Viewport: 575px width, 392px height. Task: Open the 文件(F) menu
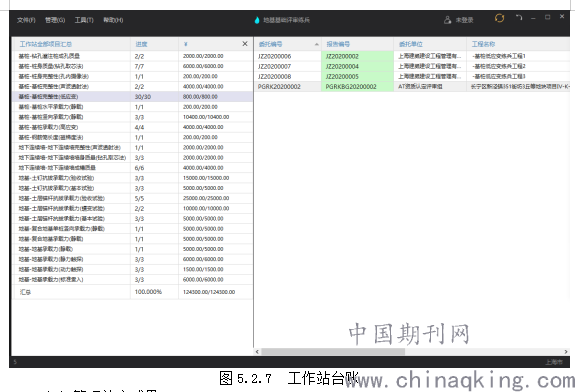[x=26, y=20]
